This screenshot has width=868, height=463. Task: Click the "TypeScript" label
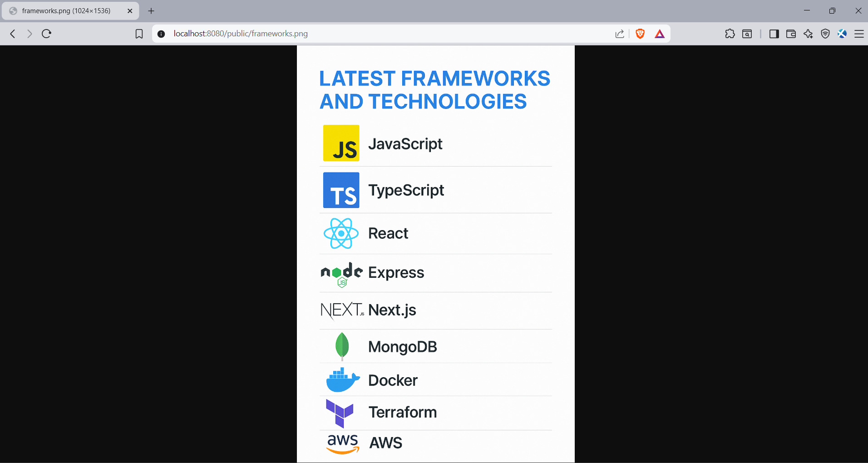point(406,190)
